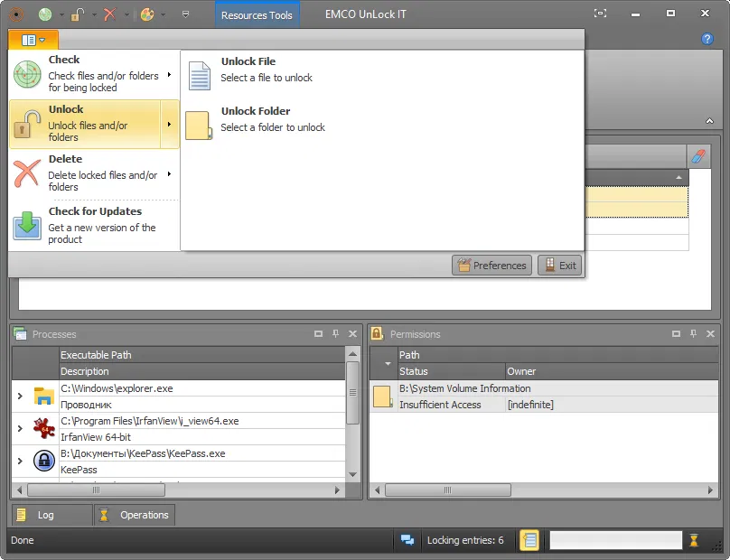
Task: Click the Processes vertical scrollbar thumb
Action: click(353, 393)
